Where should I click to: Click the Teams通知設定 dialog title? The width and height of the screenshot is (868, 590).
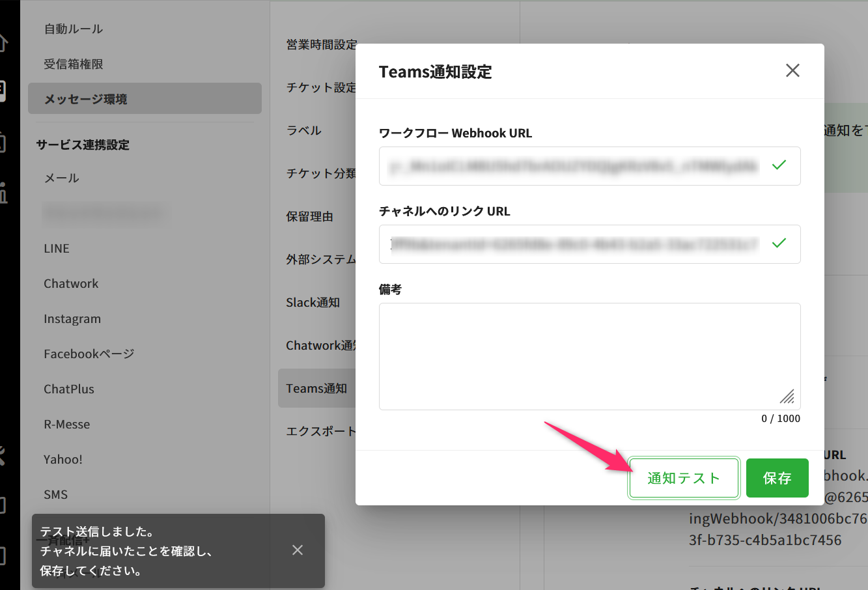point(436,72)
